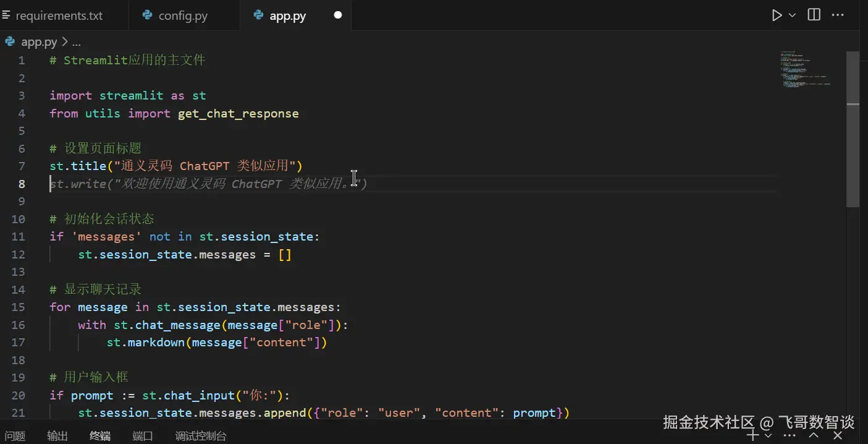Switch to the 终端 panel tab
This screenshot has width=868, height=444.
100,436
